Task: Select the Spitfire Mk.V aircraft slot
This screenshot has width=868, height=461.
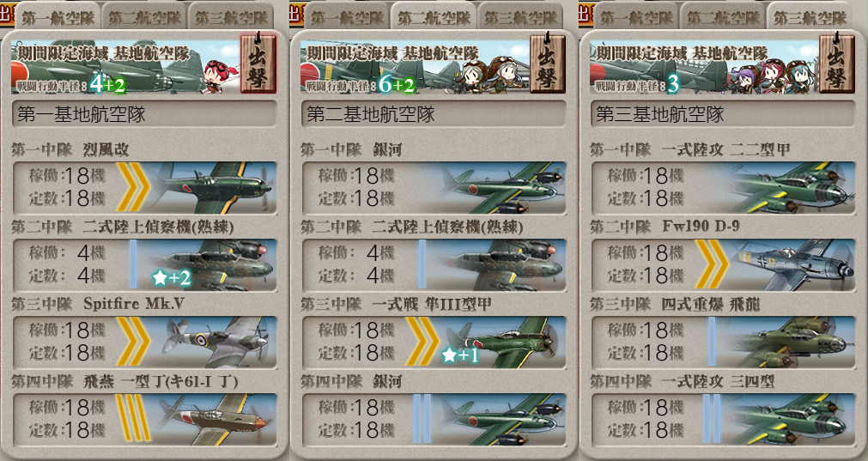Action: point(144,342)
